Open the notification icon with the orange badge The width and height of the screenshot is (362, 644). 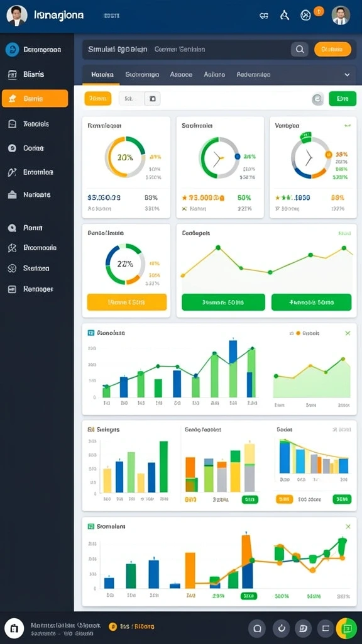(306, 16)
